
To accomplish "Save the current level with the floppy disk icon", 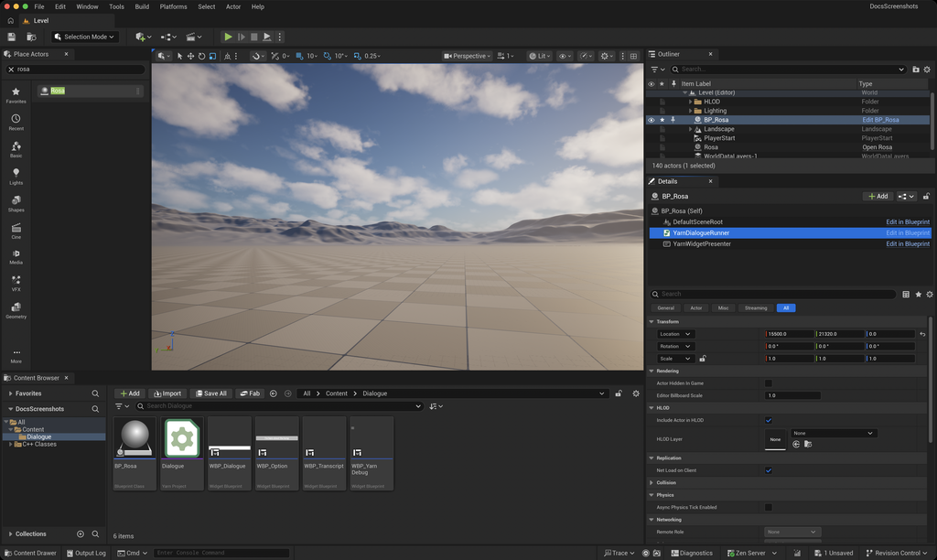I will (x=11, y=37).
